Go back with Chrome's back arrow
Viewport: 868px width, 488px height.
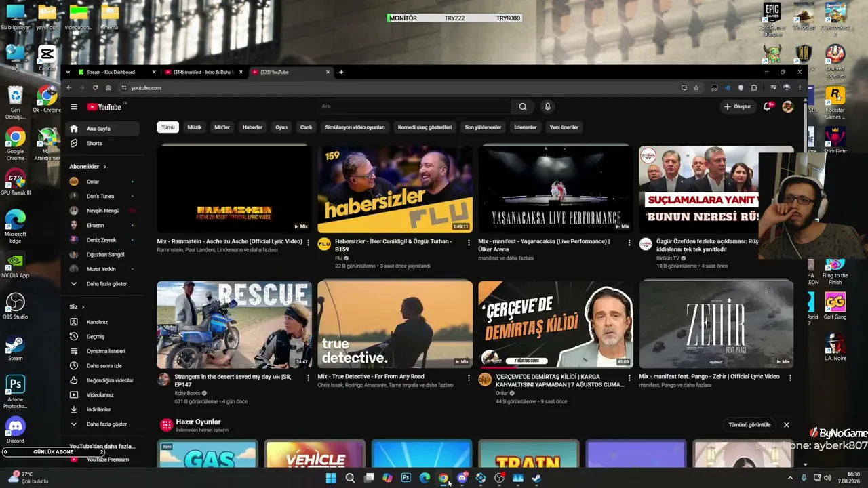point(68,87)
